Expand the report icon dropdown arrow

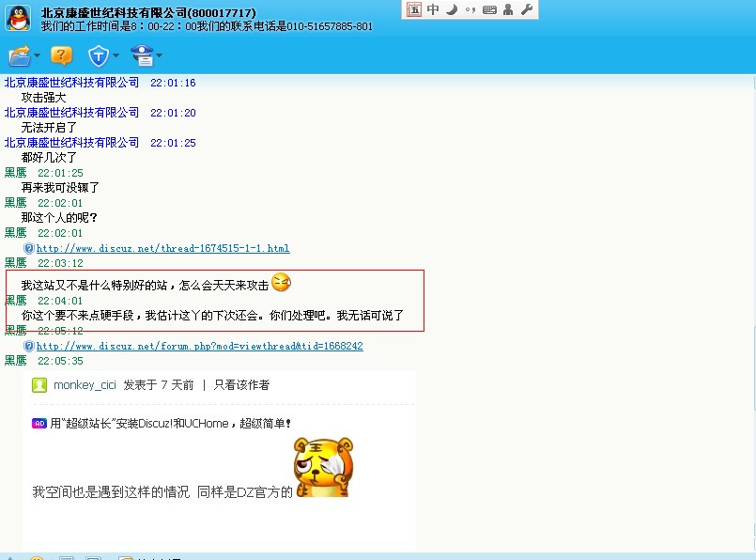(x=159, y=55)
